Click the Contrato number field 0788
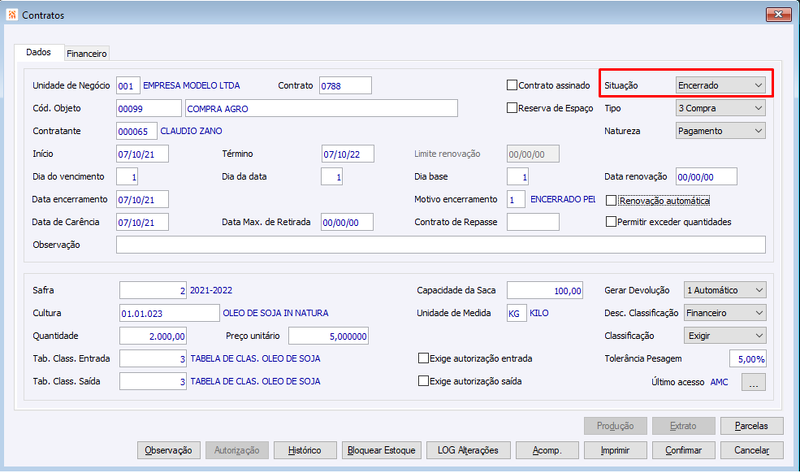This screenshot has height=473, width=800. (345, 86)
